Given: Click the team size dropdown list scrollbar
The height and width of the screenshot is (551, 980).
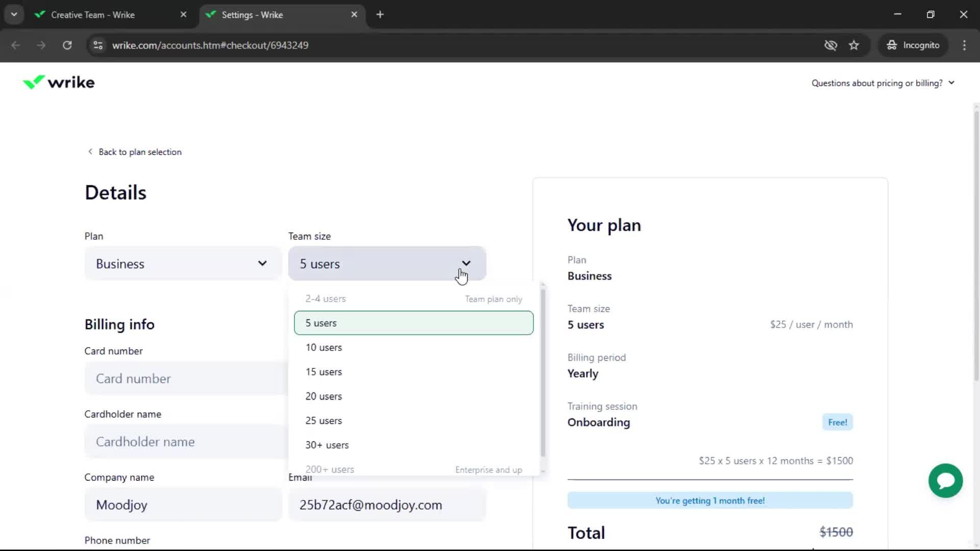Looking at the screenshot, I should coord(543,372).
